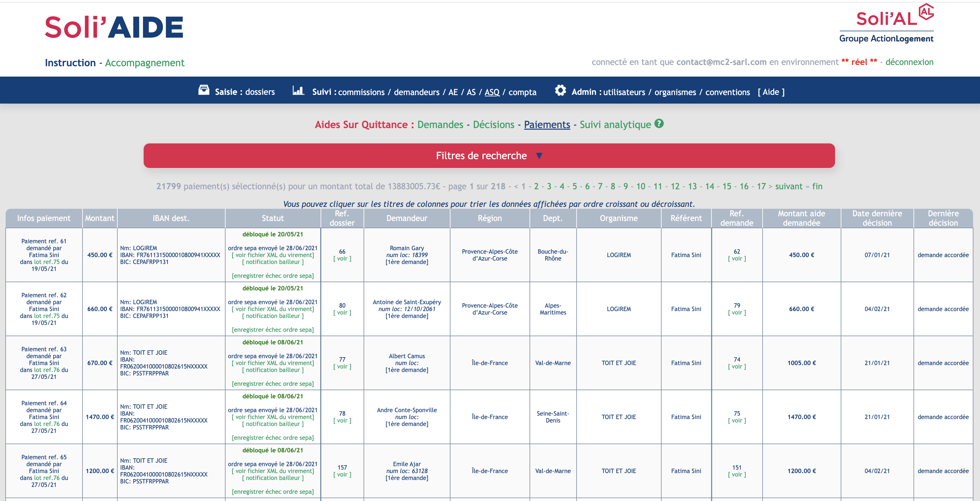Go to page 10 of results
The height and width of the screenshot is (501, 980).
[641, 186]
